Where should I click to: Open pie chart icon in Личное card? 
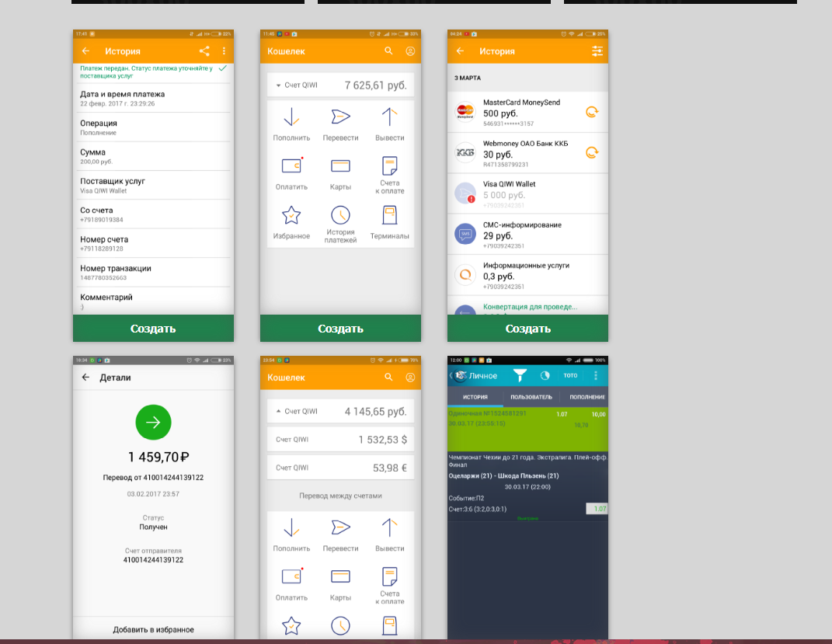click(545, 375)
